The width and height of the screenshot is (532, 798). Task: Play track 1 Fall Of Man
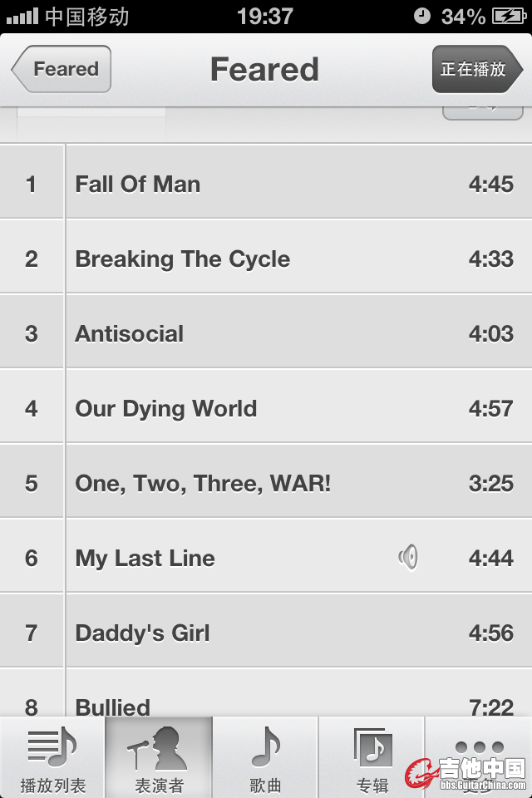pos(266,182)
